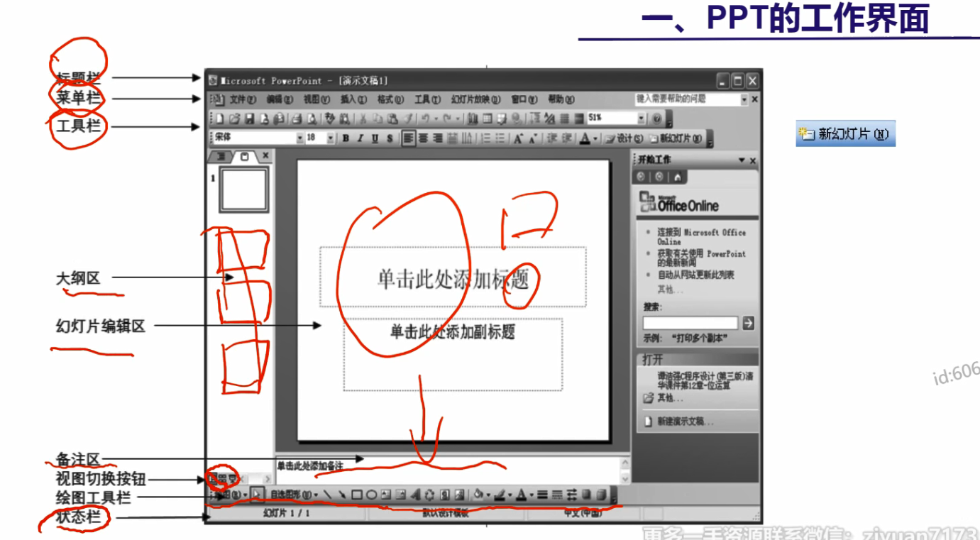
Task: Select Center alignment button
Action: (423, 138)
